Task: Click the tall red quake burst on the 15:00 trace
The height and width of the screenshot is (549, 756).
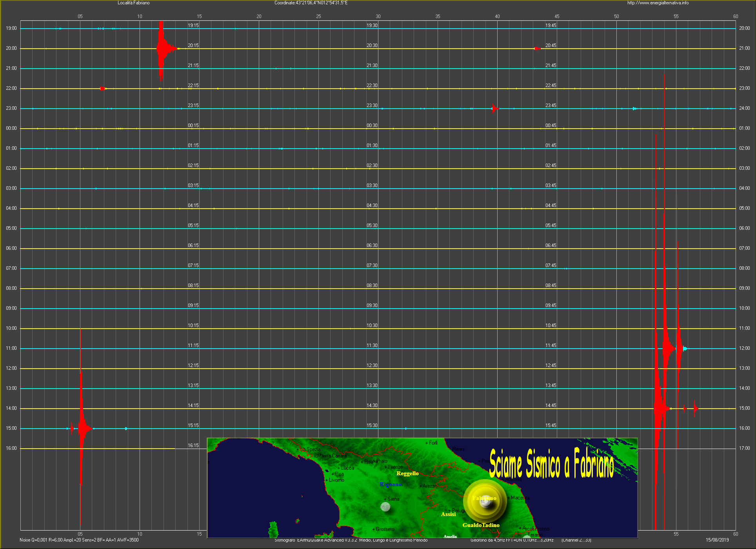Action: tap(81, 428)
